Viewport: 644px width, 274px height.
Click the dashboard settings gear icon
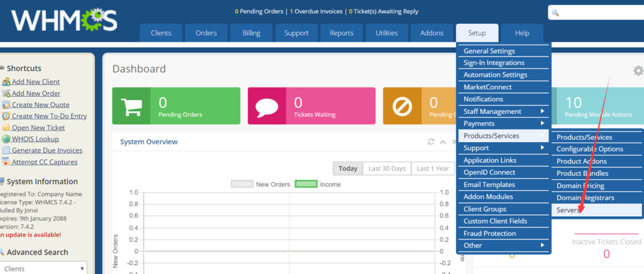638,70
